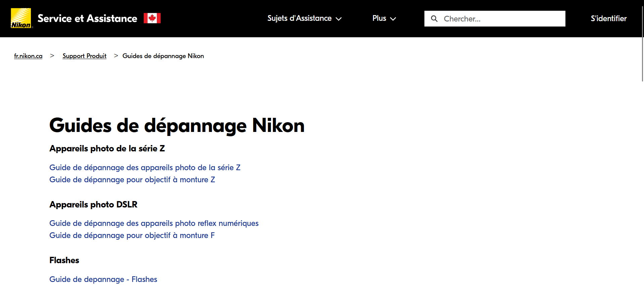Open the Z mount lens troubleshooting guide
644x286 pixels.
[x=132, y=180]
